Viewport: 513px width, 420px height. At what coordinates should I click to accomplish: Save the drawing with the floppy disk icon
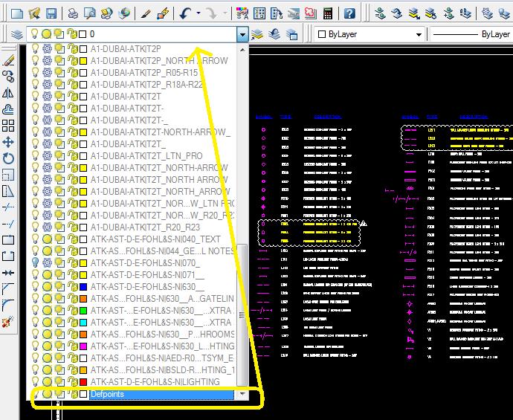click(51, 13)
